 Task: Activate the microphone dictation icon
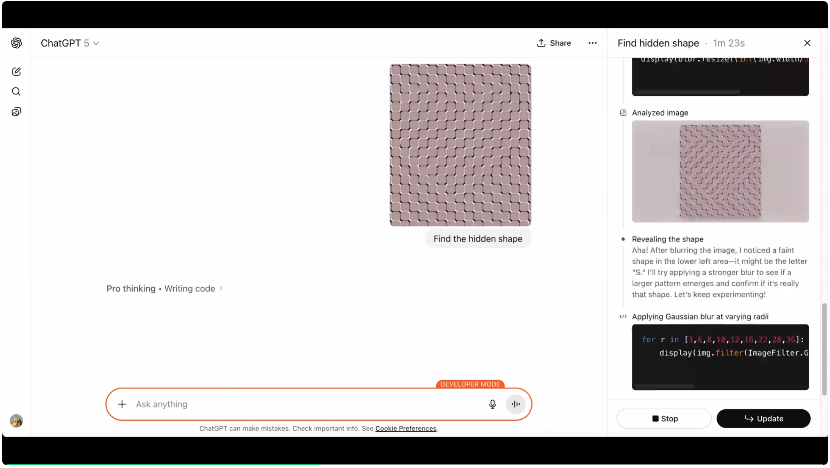[492, 404]
